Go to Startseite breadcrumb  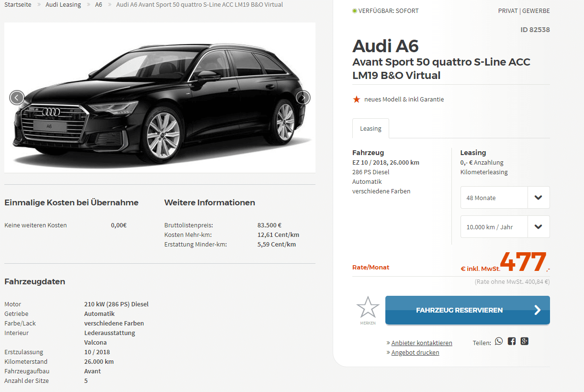[x=18, y=5]
